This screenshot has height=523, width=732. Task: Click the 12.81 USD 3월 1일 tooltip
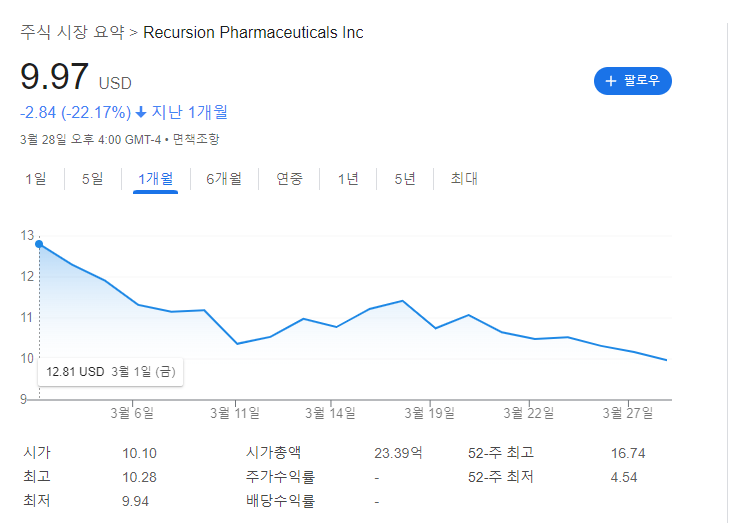111,372
